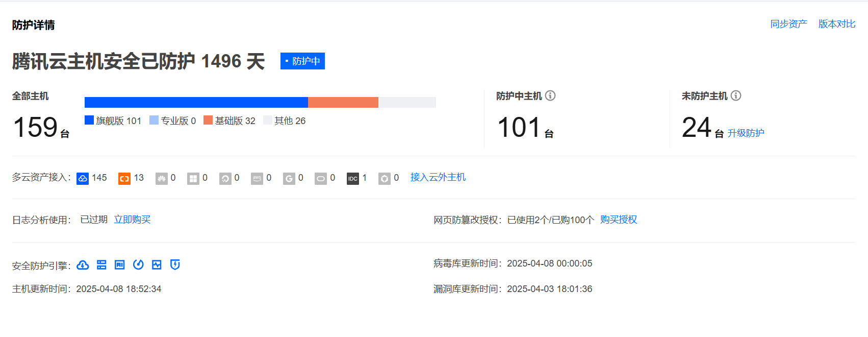This screenshot has height=337, width=868.
Task: Click vulnerability database time 2025-04-03 18:01:36
Action: tap(550, 289)
